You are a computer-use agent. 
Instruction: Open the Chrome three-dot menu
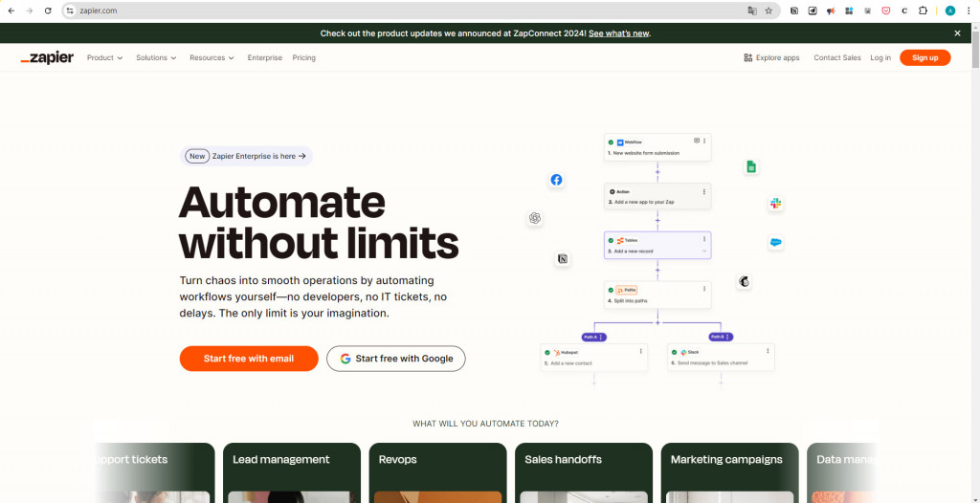coord(969,11)
